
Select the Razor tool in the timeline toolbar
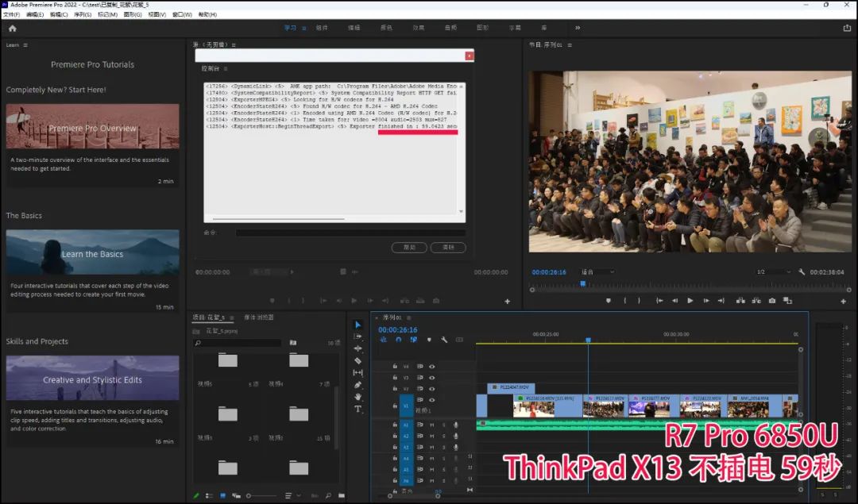[x=358, y=361]
